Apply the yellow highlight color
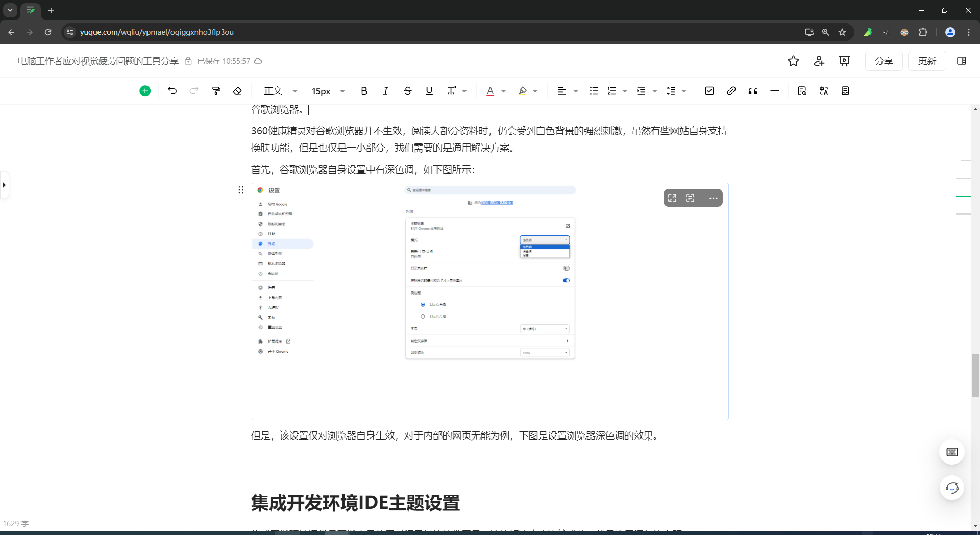The image size is (980, 535). point(522,91)
